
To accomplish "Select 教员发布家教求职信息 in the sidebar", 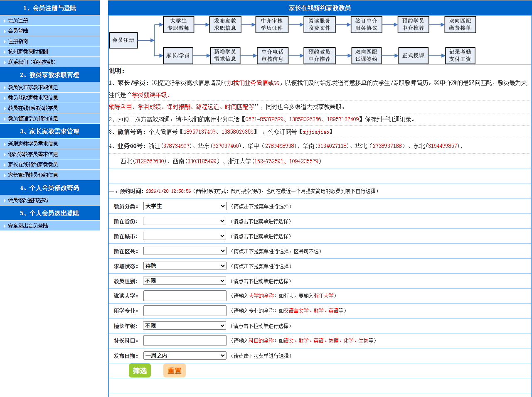I will (x=33, y=87).
